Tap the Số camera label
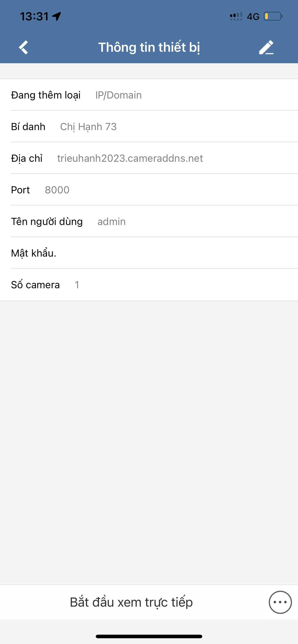This screenshot has height=644, width=298. [x=35, y=285]
